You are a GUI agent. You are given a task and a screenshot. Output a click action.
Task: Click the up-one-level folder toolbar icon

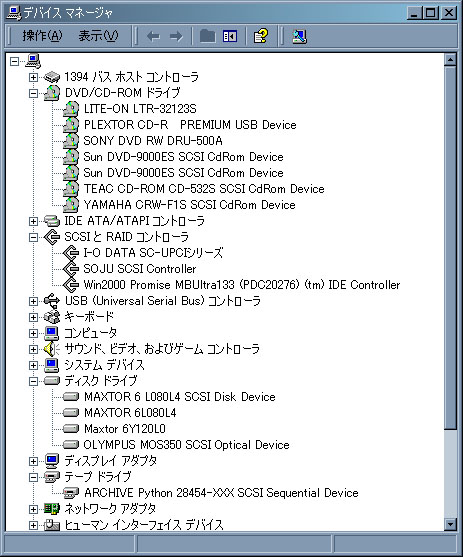pos(208,36)
